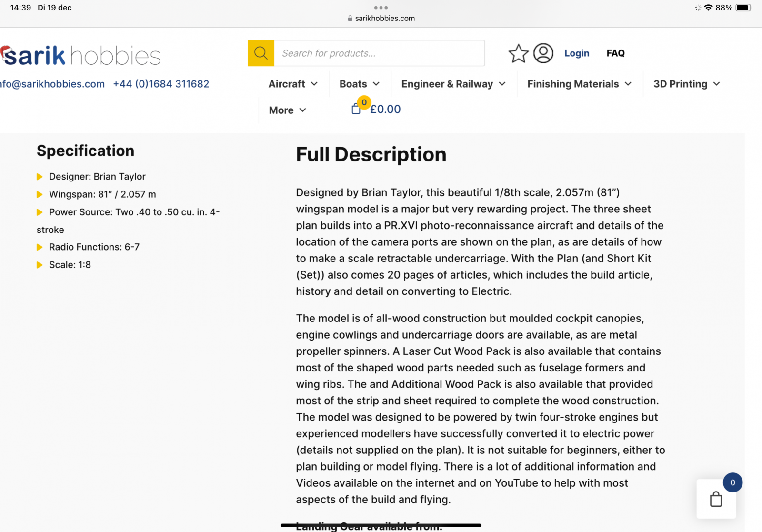Click the Sarik Hobbies logo
Viewport: 762px width, 532px height.
tap(80, 56)
